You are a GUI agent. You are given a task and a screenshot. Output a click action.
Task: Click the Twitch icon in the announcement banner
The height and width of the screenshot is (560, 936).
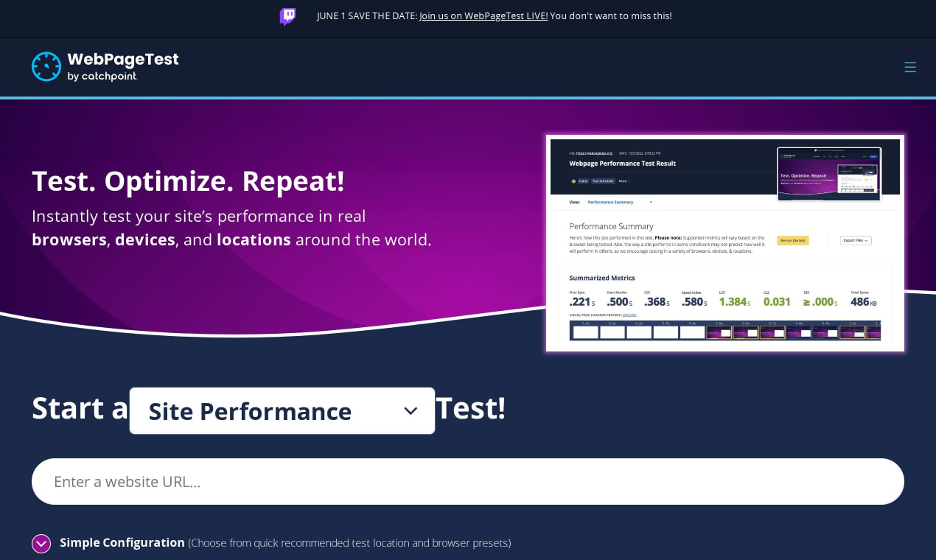coord(287,16)
